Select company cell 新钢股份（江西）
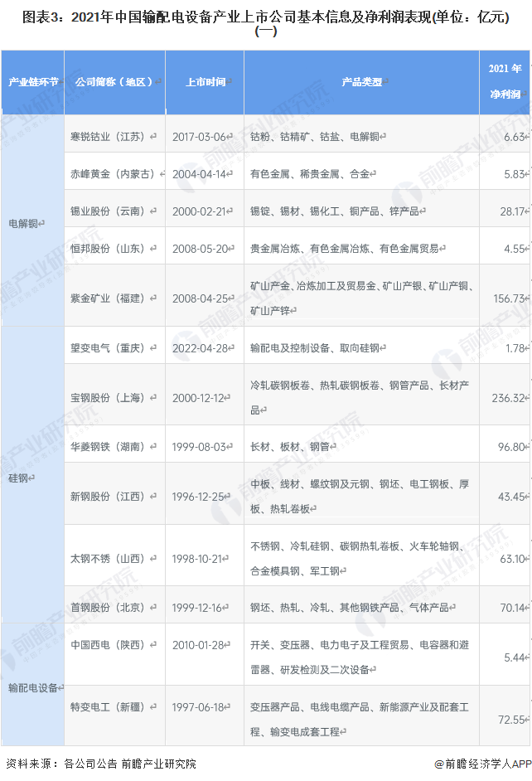This screenshot has height=781, width=532. [x=115, y=493]
